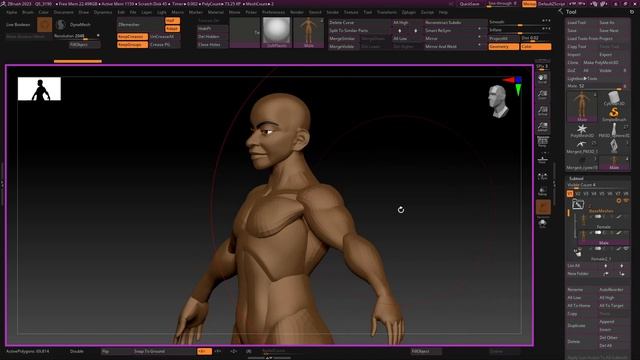640x360 pixels.
Task: Select the SimpleBrush tool icon
Action: click(614, 114)
